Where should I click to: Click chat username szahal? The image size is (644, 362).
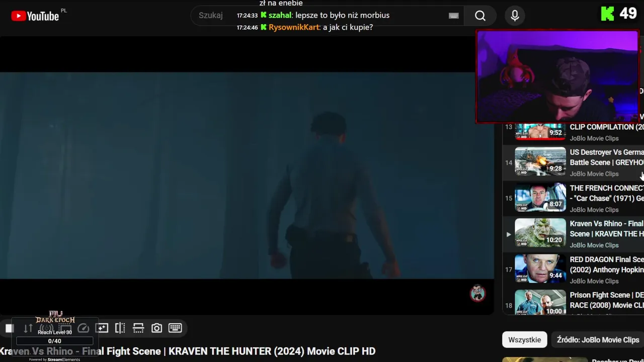pos(280,15)
